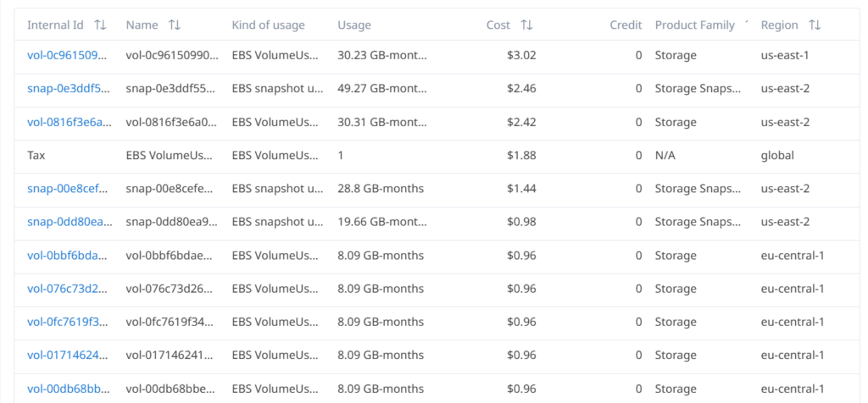Click the Credit column header
This screenshot has height=403, width=868.
(x=626, y=25)
